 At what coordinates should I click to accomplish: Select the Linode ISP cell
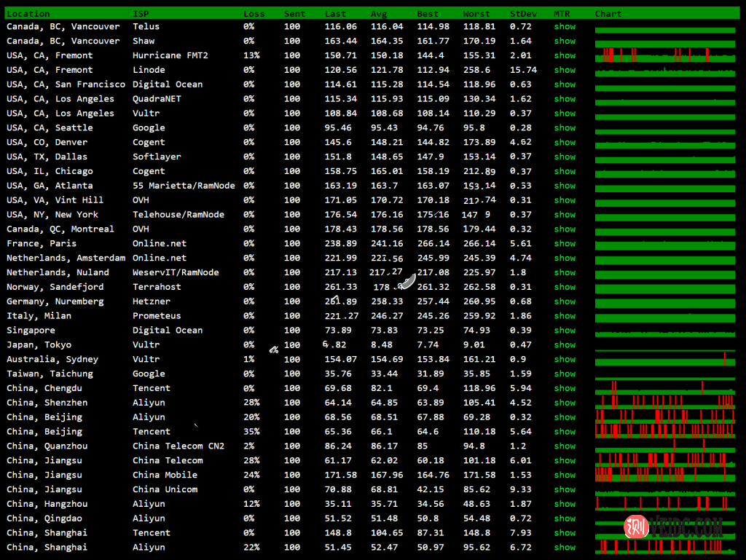coord(149,70)
